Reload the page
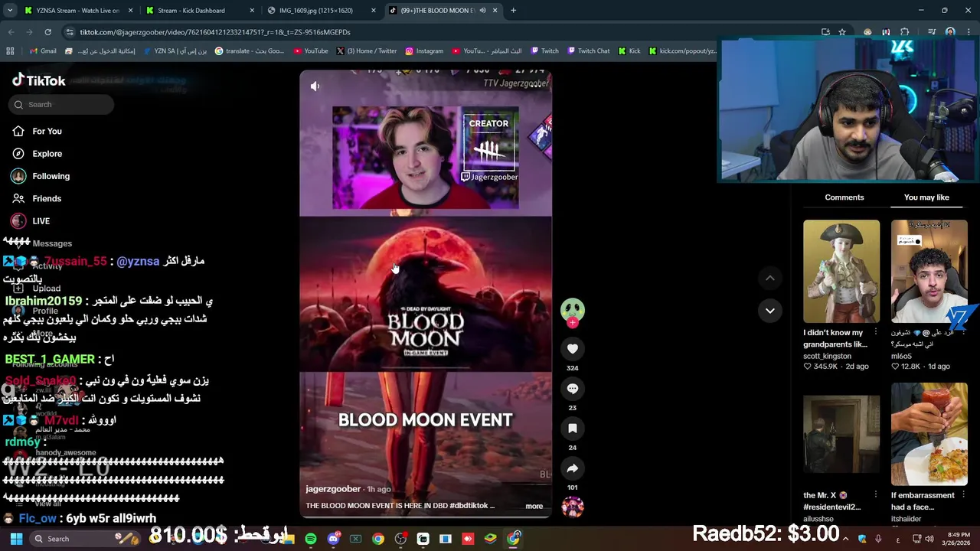The image size is (980, 551). point(47,32)
